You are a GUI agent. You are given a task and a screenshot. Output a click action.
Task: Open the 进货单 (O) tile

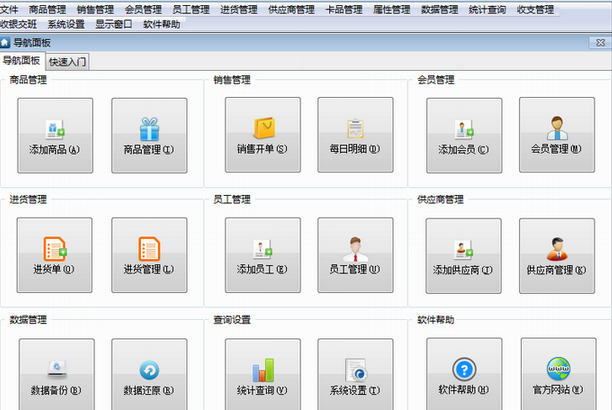55,255
